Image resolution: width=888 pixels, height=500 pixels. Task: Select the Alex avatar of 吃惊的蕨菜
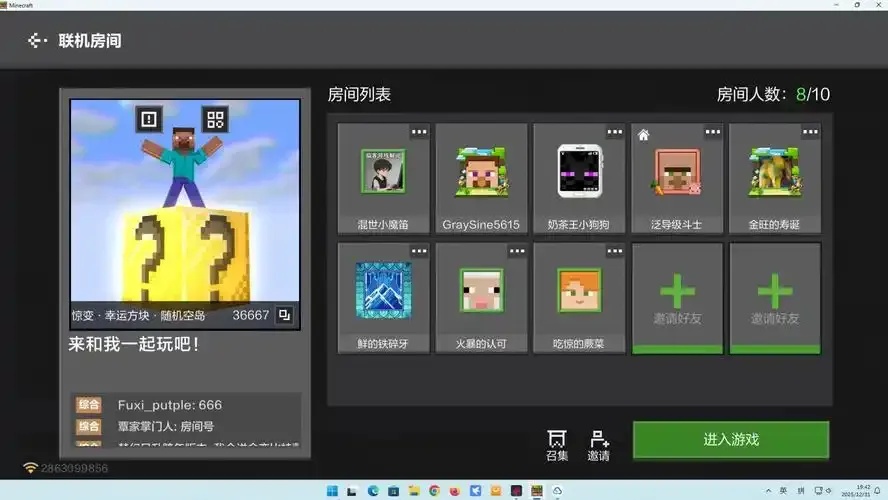(x=579, y=290)
